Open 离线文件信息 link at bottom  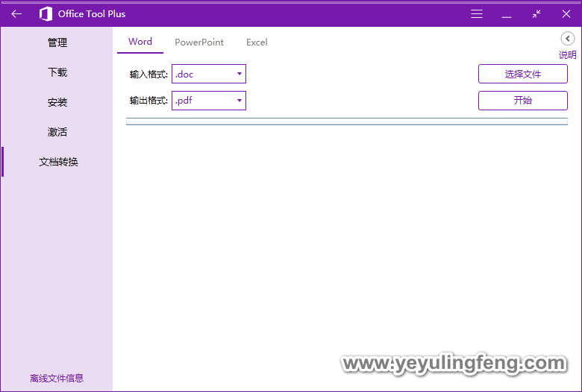click(x=57, y=379)
